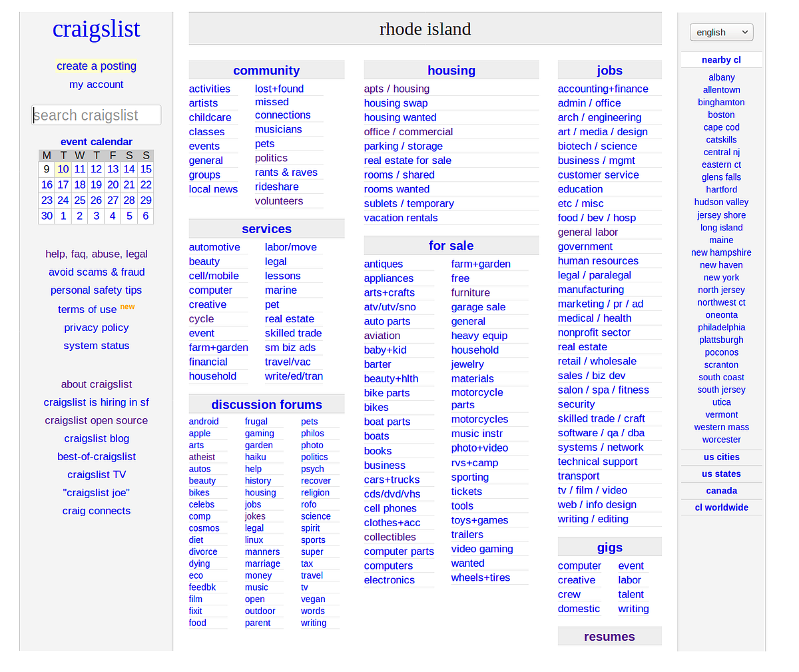Open the english language dropdown
Viewport: 799px width, 672px height.
[x=721, y=32]
